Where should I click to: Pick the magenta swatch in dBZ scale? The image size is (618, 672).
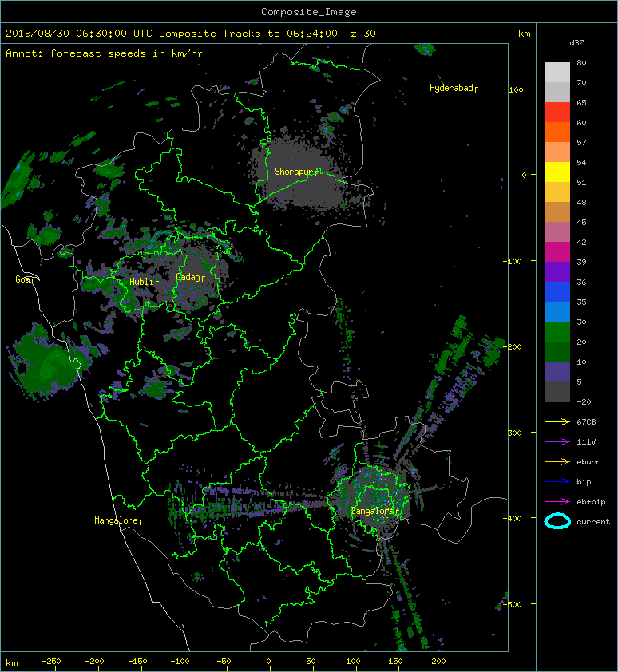557,251
